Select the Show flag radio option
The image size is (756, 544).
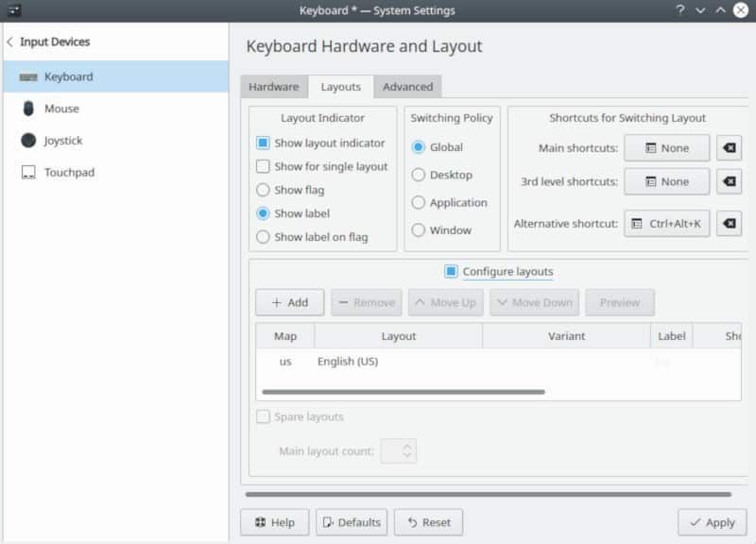point(264,190)
